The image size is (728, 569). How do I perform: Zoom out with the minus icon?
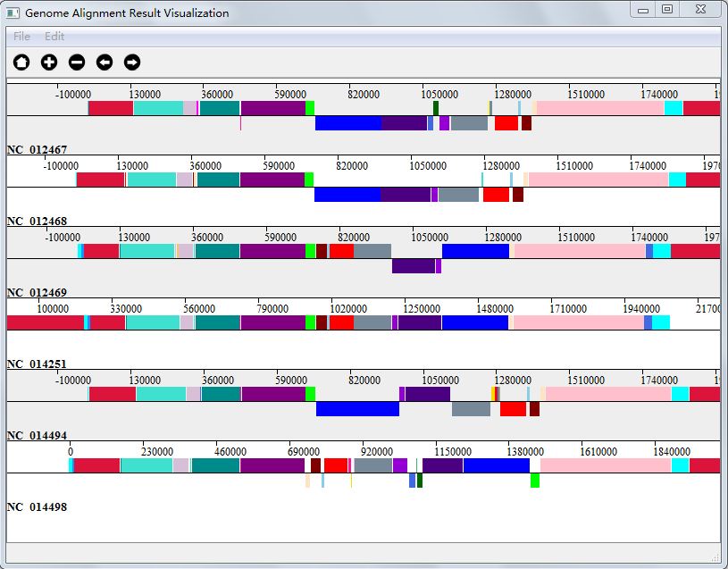point(77,62)
